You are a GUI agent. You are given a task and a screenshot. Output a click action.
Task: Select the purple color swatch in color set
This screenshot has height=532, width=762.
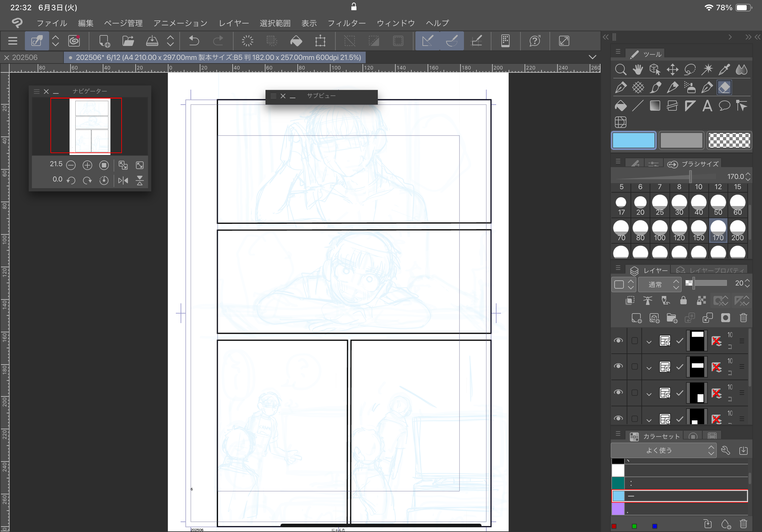(x=618, y=509)
